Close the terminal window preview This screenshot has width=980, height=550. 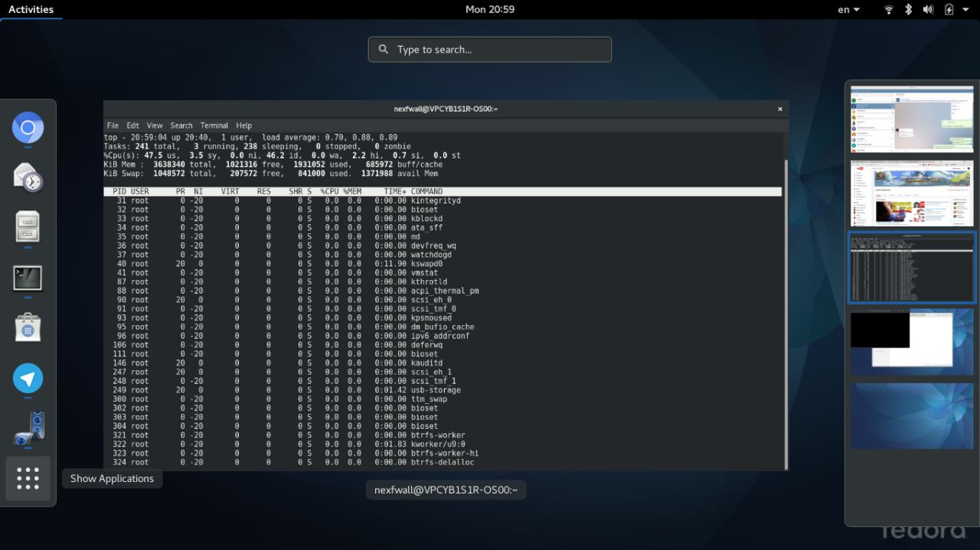(780, 109)
